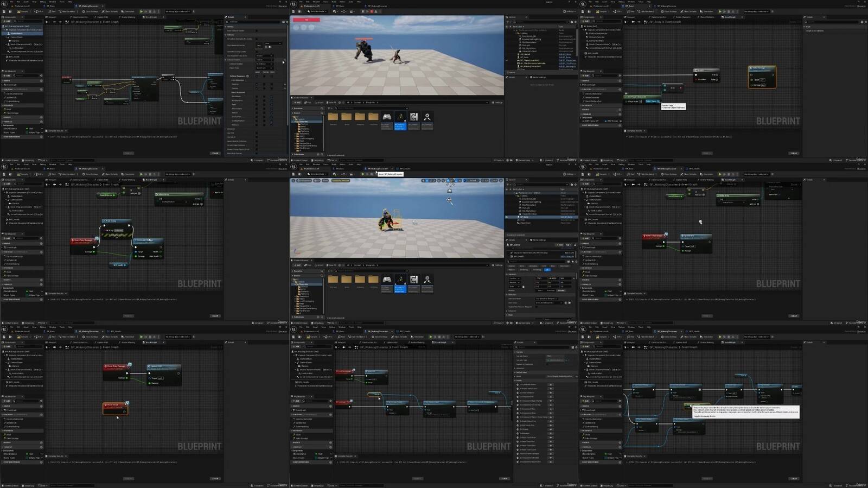Switch to the BPC_Health tab, center editor frame
The height and width of the screenshot is (488, 868).
click(404, 168)
